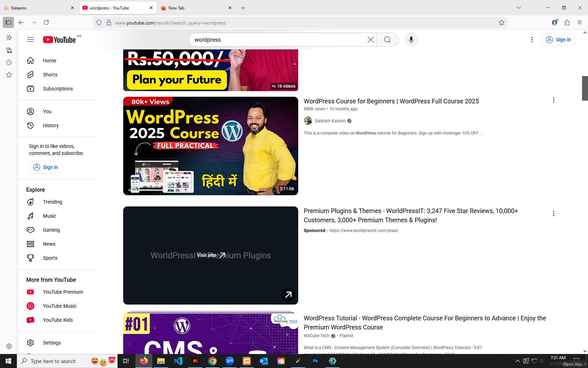Click the page vertical scrollbar thumb

(585, 88)
